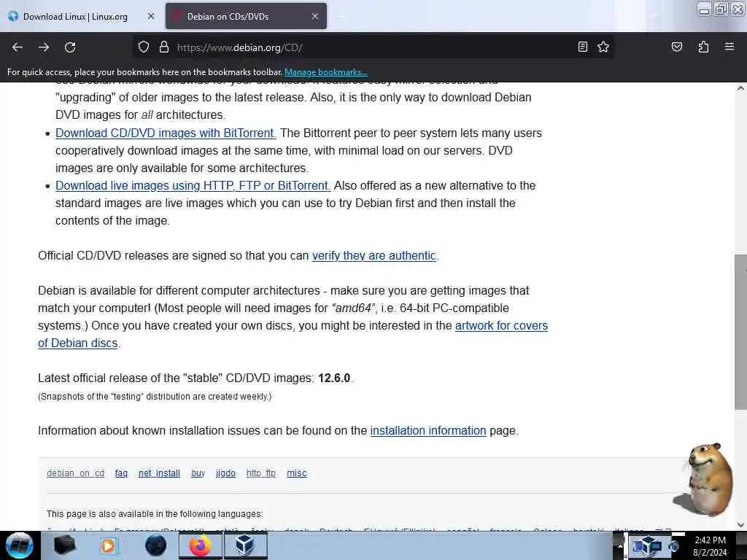Open Download live images using HTTP, FTP link
The width and height of the screenshot is (747, 560).
[x=193, y=185]
